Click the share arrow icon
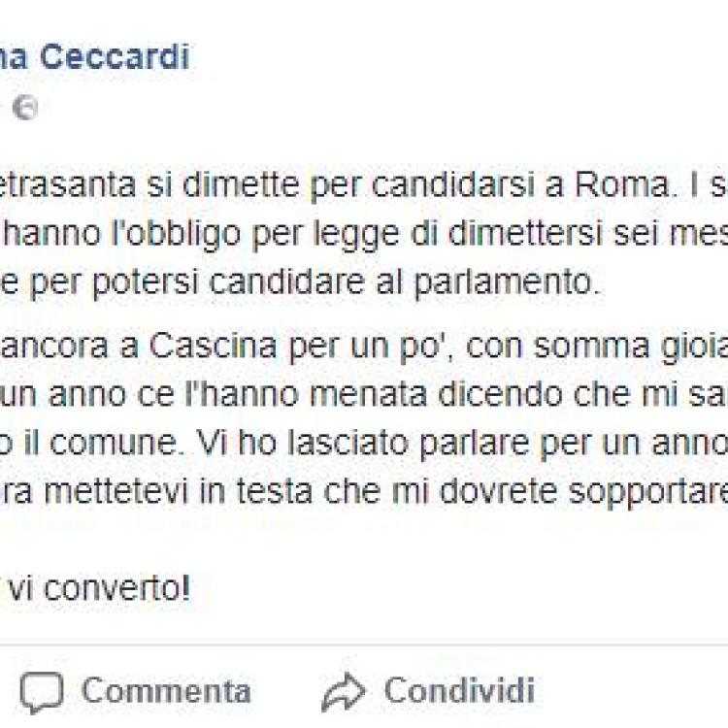Viewport: 728px width, 728px height. coord(344,692)
